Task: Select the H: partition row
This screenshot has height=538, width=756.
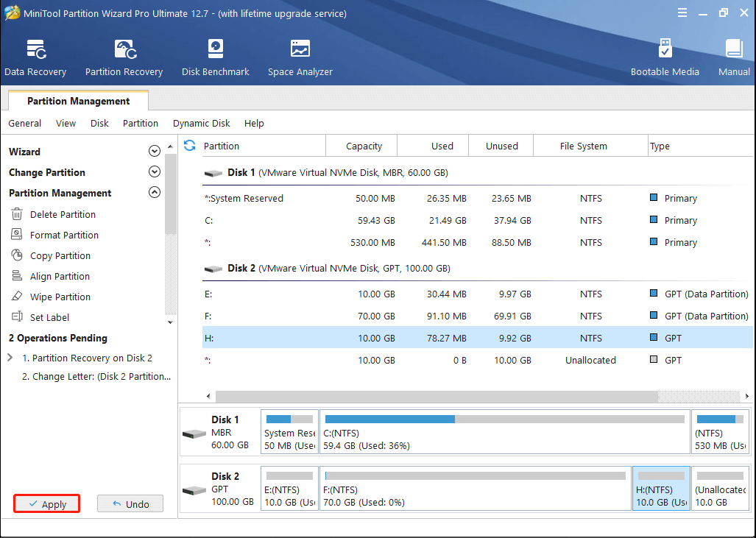Action: click(477, 338)
